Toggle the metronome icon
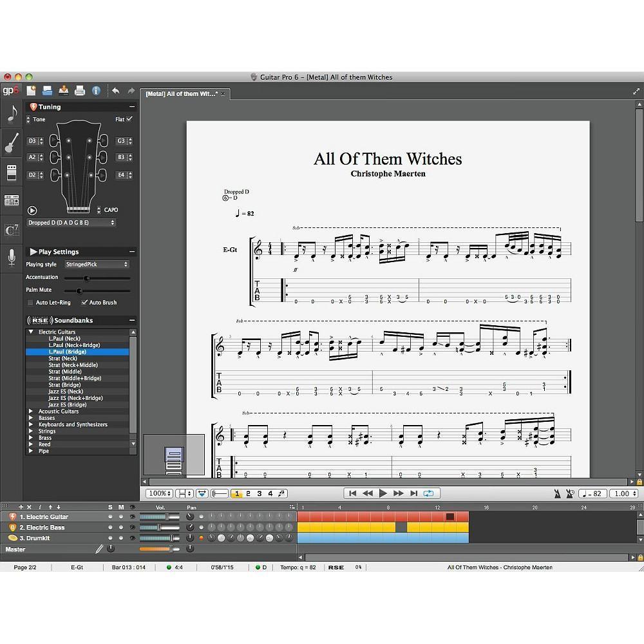The image size is (644, 644). click(x=557, y=494)
